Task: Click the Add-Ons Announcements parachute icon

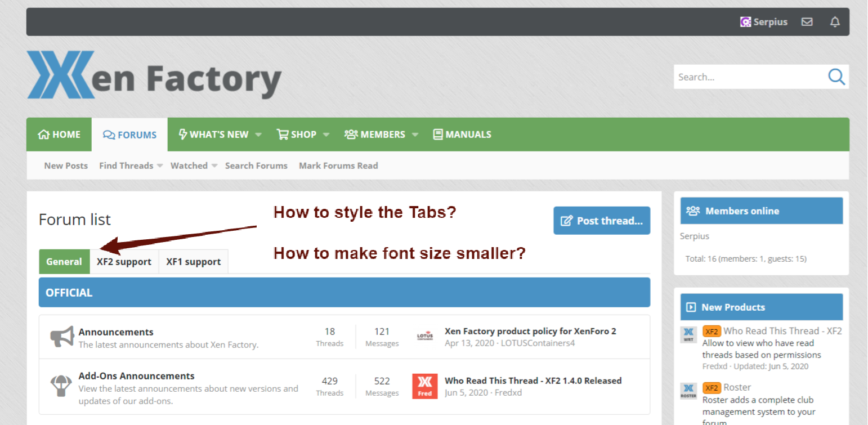Action: (61, 386)
